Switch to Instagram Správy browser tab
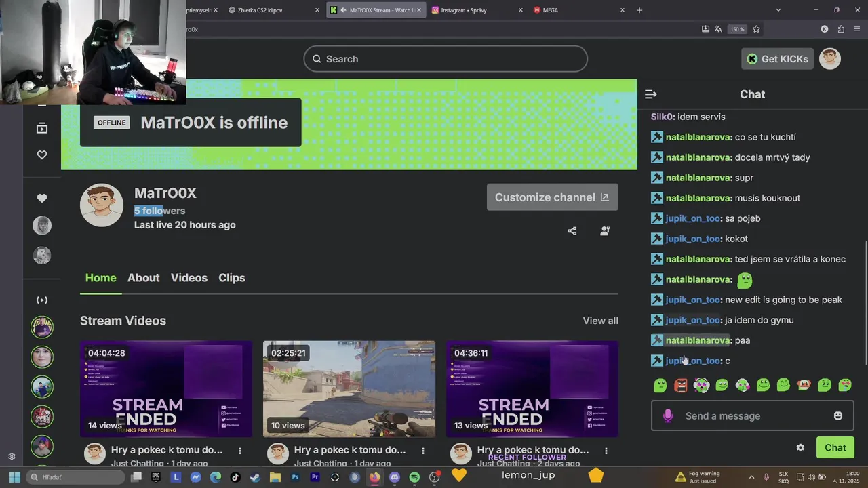 click(478, 10)
